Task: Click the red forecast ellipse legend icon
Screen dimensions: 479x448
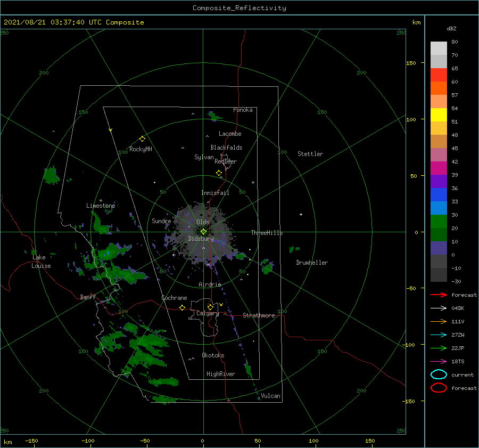Action: click(x=439, y=388)
